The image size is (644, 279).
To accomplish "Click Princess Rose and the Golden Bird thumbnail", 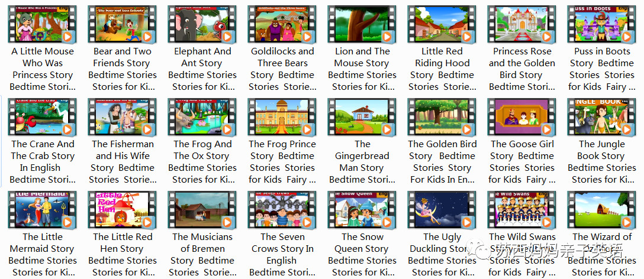I will point(521,24).
